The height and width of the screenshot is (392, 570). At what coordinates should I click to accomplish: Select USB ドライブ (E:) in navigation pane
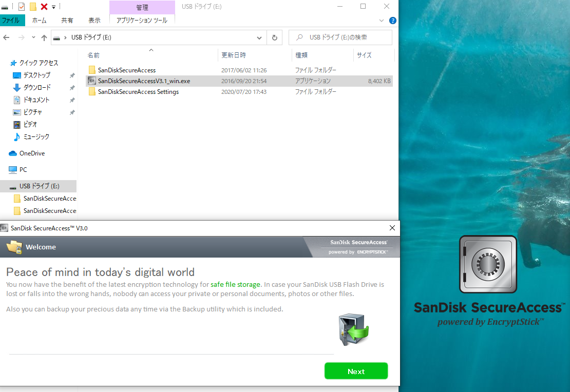pos(38,186)
